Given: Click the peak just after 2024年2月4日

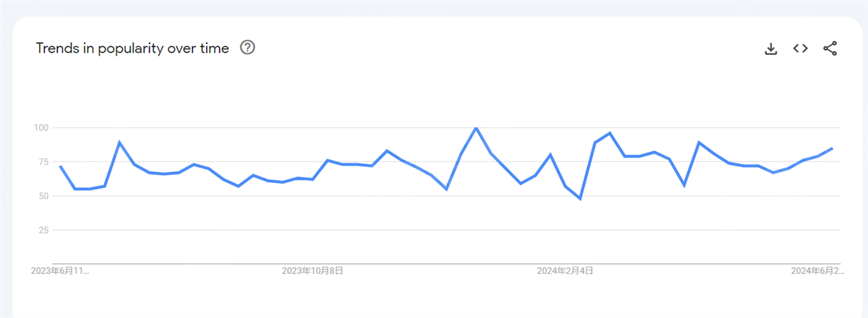Looking at the screenshot, I should [x=610, y=133].
